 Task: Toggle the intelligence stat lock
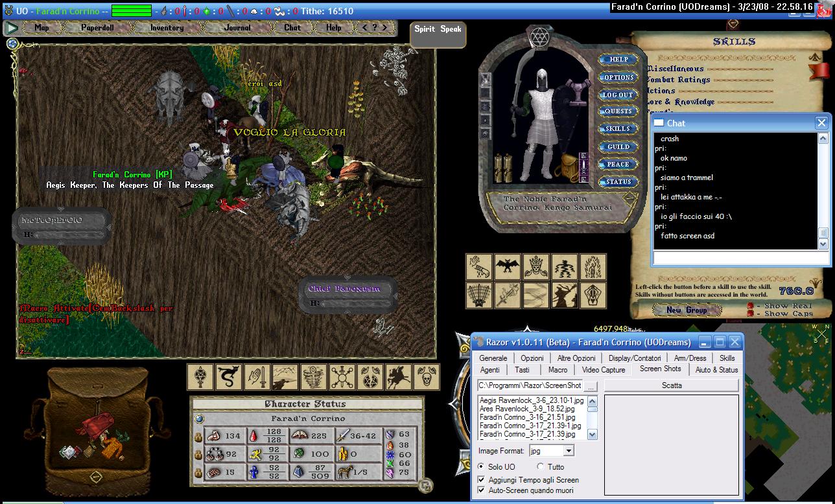(x=199, y=473)
